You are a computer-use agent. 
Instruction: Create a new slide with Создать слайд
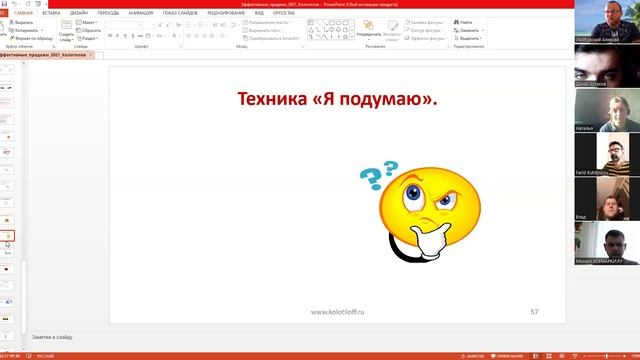66,31
